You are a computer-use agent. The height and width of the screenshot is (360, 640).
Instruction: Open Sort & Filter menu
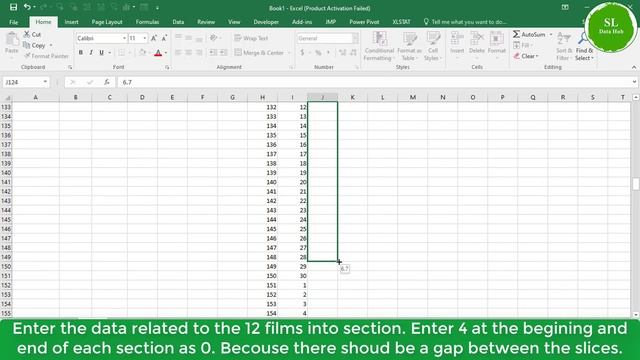click(564, 46)
